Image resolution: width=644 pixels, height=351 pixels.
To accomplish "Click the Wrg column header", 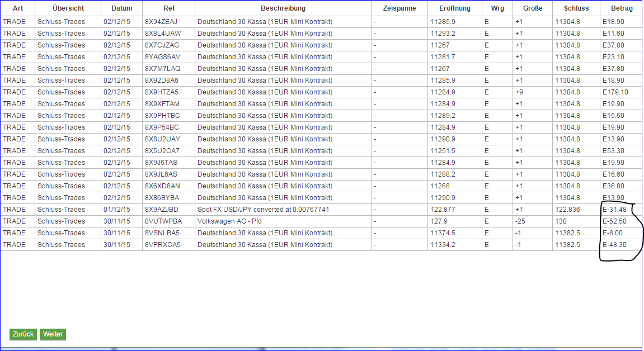I will coord(497,8).
